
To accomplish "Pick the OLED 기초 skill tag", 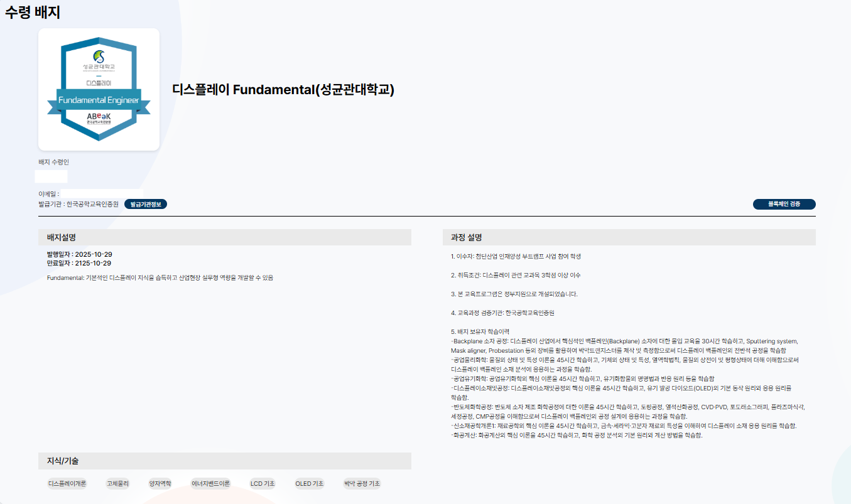I will click(309, 484).
